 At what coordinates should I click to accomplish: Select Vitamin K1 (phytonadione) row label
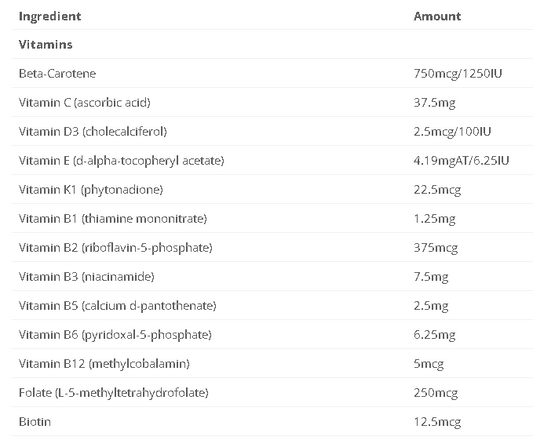[91, 189]
